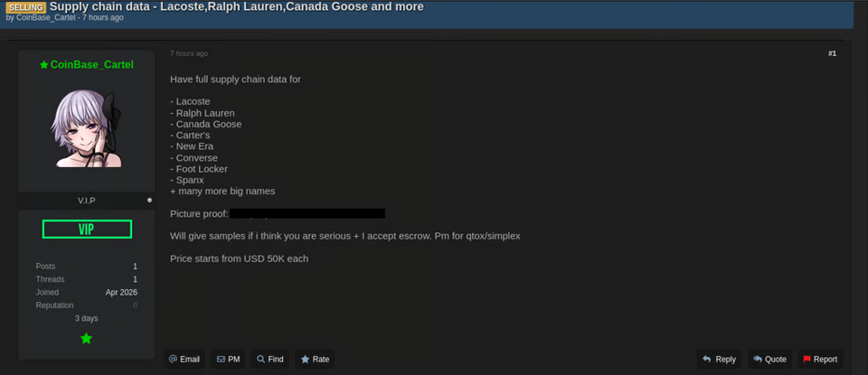868x375 pixels.
Task: Click the star icon on the Rate button
Action: point(305,360)
